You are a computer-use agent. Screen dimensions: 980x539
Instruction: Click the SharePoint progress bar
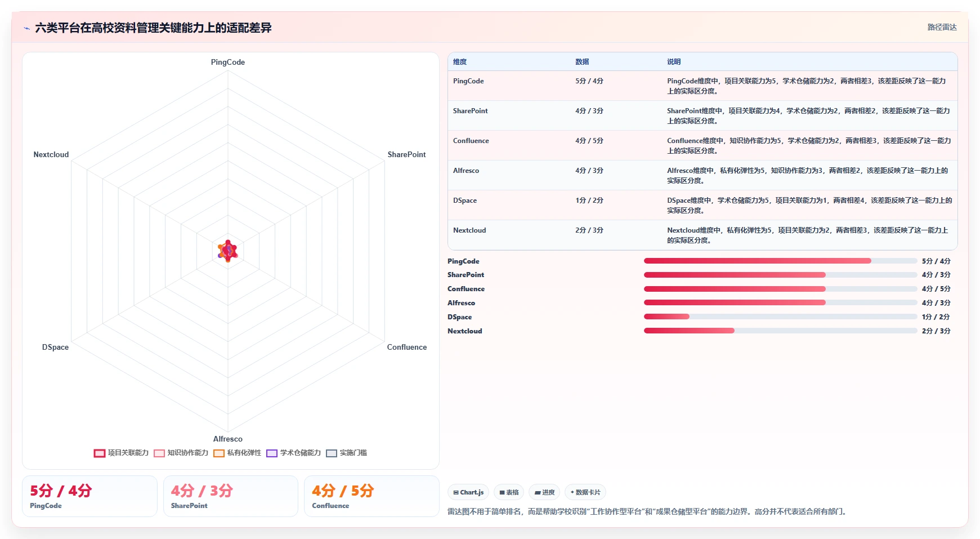click(780, 275)
